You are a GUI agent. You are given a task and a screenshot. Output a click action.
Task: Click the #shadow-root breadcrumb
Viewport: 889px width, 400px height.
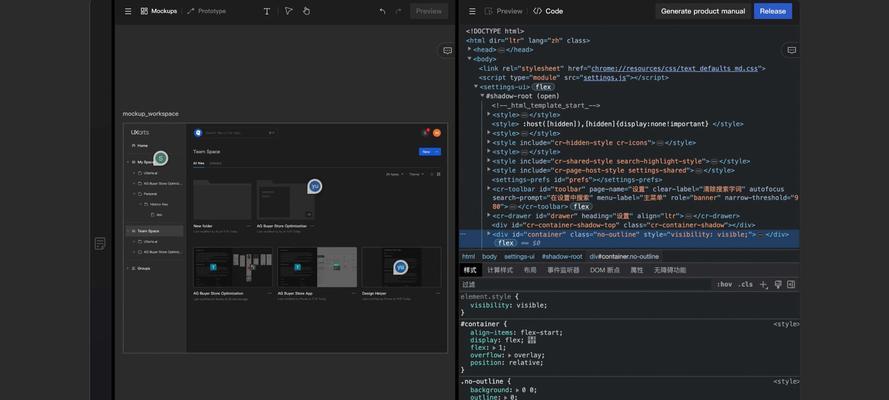coord(561,257)
